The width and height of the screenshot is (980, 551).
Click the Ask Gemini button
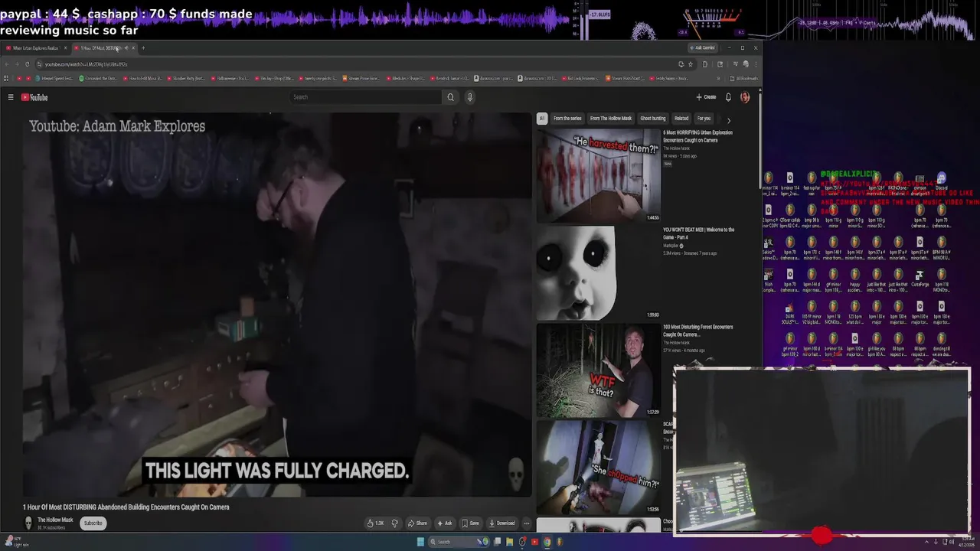pos(703,47)
